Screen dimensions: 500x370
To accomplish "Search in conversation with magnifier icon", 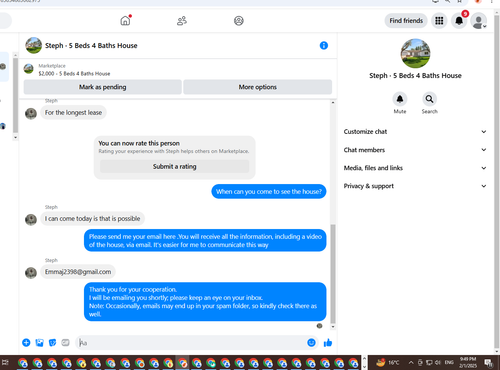I will 429,99.
